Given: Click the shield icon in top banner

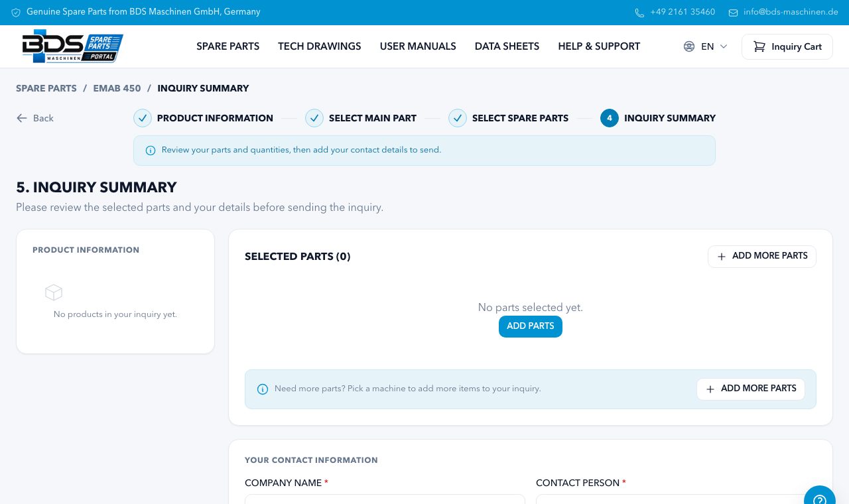Looking at the screenshot, I should [16, 13].
